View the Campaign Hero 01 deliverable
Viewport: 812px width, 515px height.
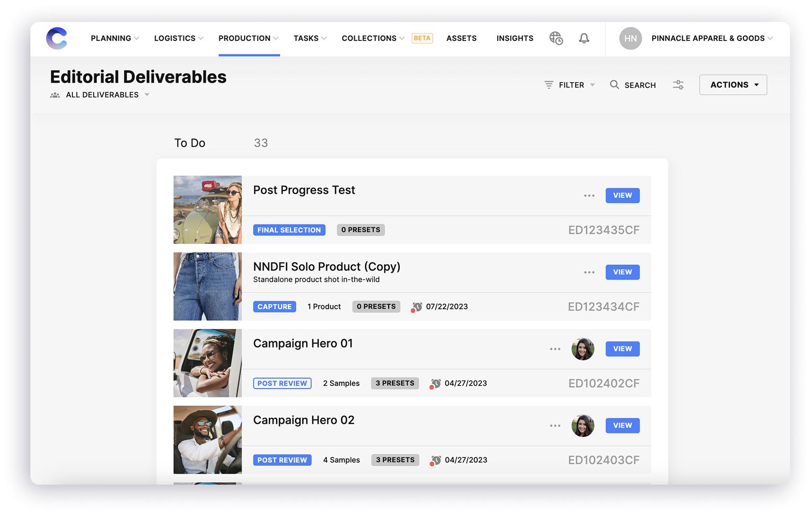622,349
